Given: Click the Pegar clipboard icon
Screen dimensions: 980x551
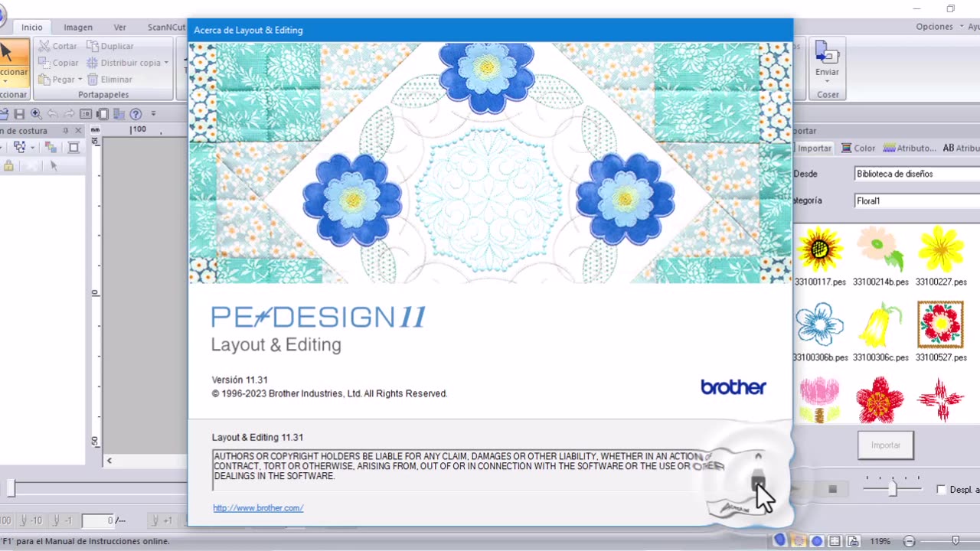Looking at the screenshot, I should (44, 79).
